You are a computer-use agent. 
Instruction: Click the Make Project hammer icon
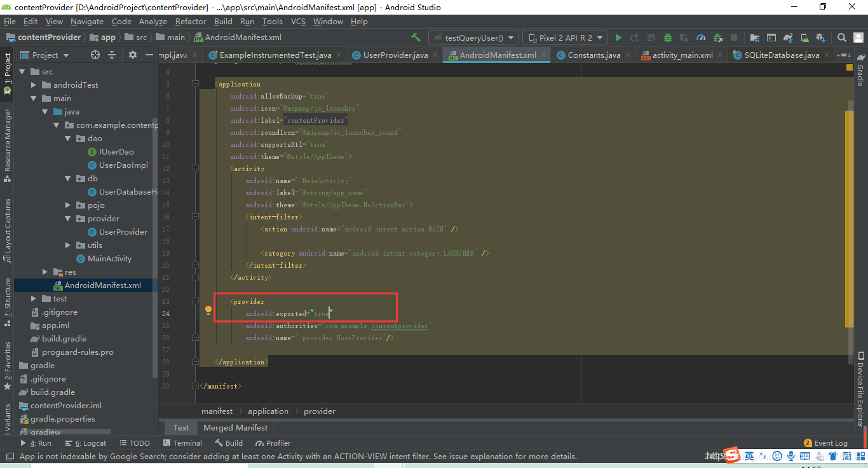(416, 38)
